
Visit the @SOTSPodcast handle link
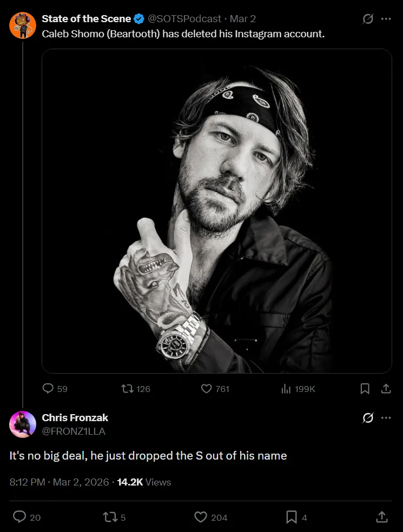tap(184, 19)
